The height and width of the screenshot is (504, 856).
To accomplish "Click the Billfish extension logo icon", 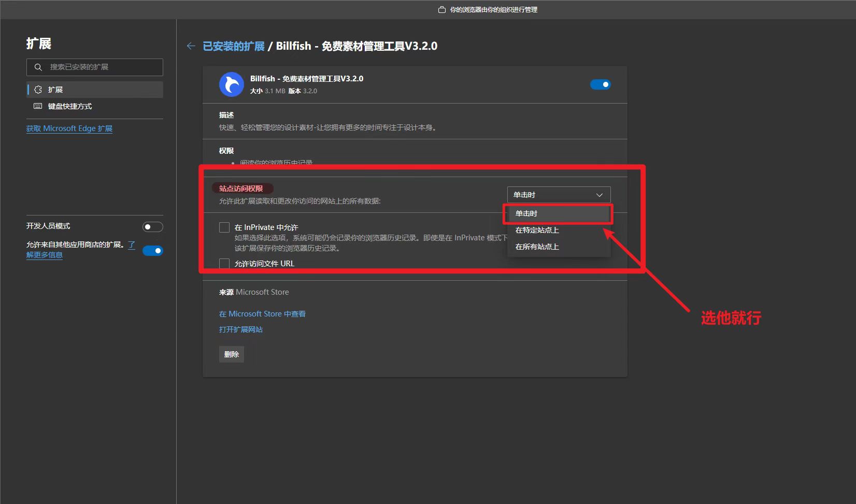I will pos(232,84).
